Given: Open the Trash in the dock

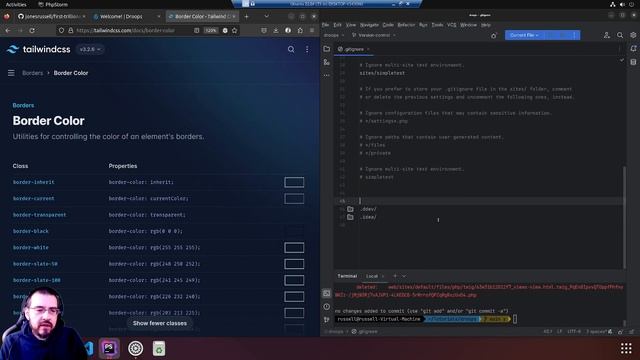Looking at the screenshot, I should pos(159,348).
